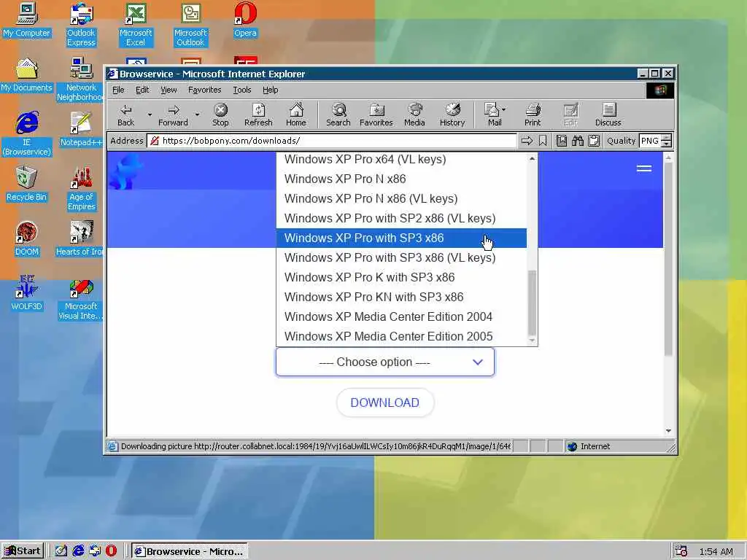Open Outlook Express desktop icon
Viewport: 747px width, 560px height.
[81, 25]
